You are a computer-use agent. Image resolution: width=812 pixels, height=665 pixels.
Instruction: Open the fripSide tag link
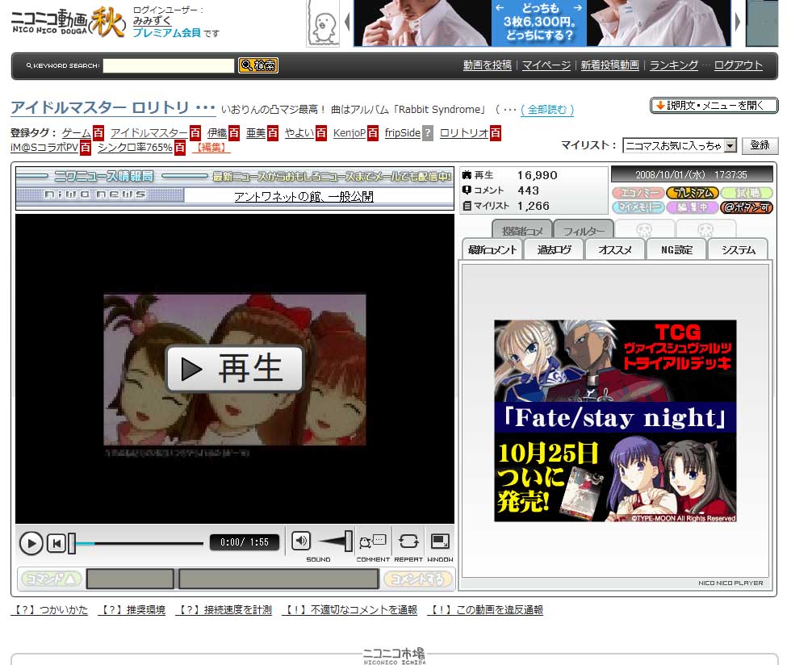(x=403, y=133)
